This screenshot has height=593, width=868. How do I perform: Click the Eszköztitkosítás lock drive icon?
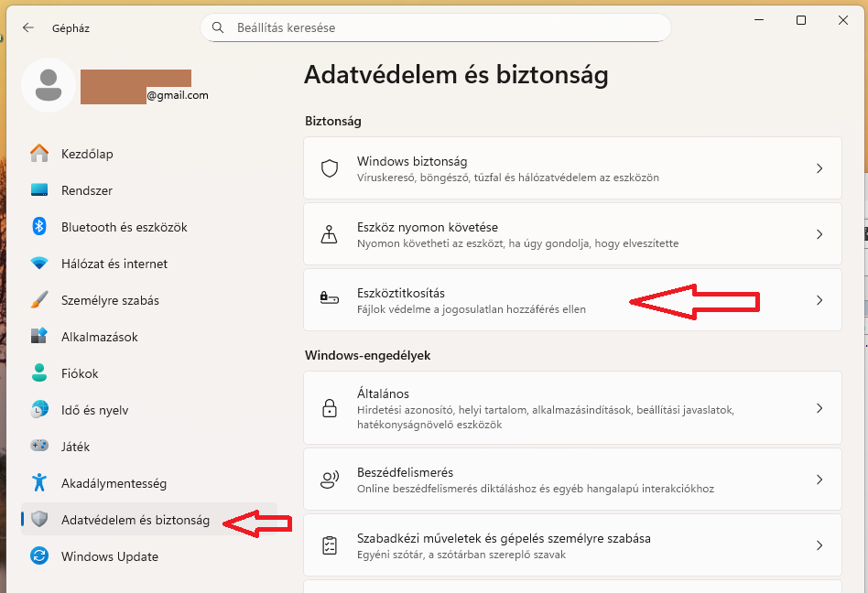[330, 298]
